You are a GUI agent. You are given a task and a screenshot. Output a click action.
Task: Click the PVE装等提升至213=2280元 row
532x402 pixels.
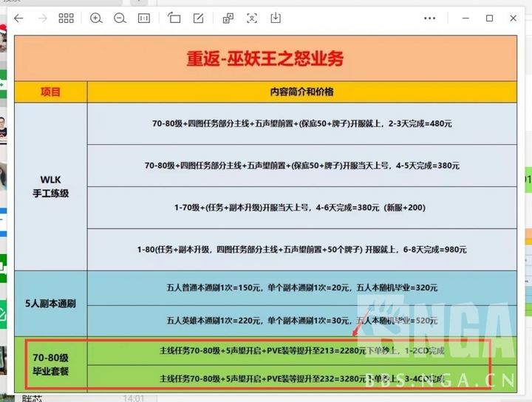tap(302, 350)
